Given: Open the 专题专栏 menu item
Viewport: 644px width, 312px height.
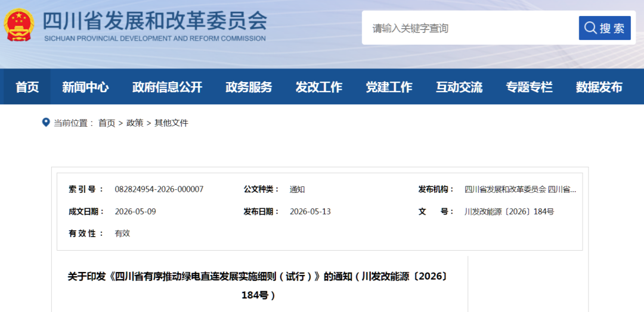Looking at the screenshot, I should point(529,87).
